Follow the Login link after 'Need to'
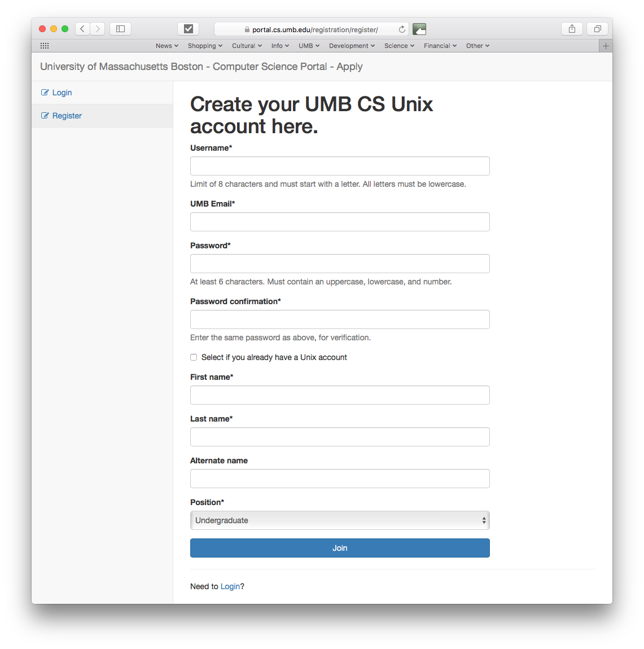 (230, 586)
